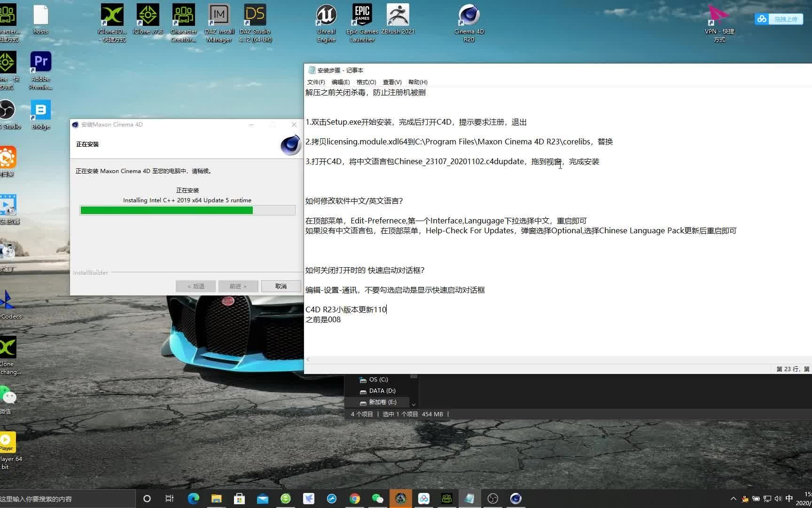Launch DAZ Studio 4.12 (64-bit) icon
This screenshot has width=812, height=508.
(x=255, y=23)
